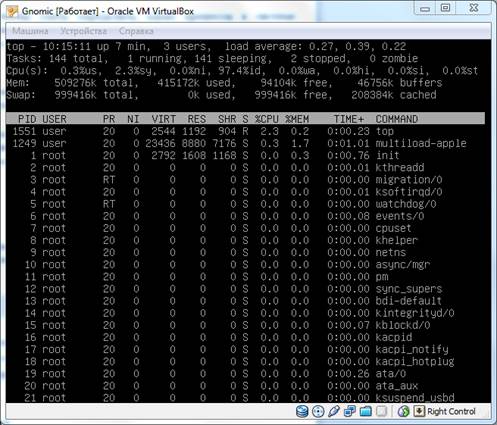Click the SHR column header
The image size is (497, 425).
tap(227, 119)
